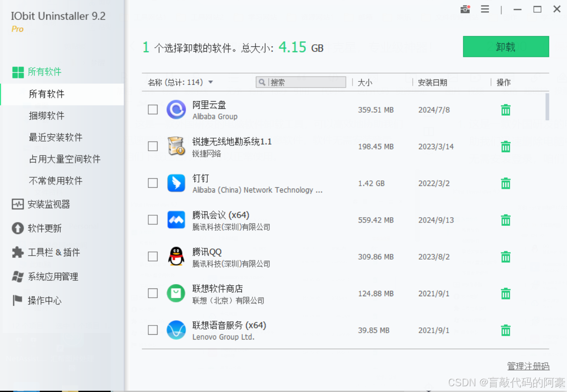Expand the 名称 (总计: 114) dropdown arrow
Image resolution: width=567 pixels, height=392 pixels.
point(211,82)
